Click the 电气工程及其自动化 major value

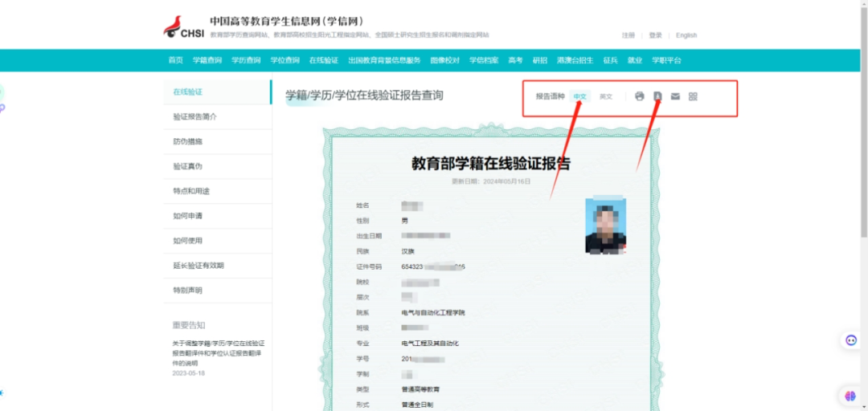tap(429, 343)
